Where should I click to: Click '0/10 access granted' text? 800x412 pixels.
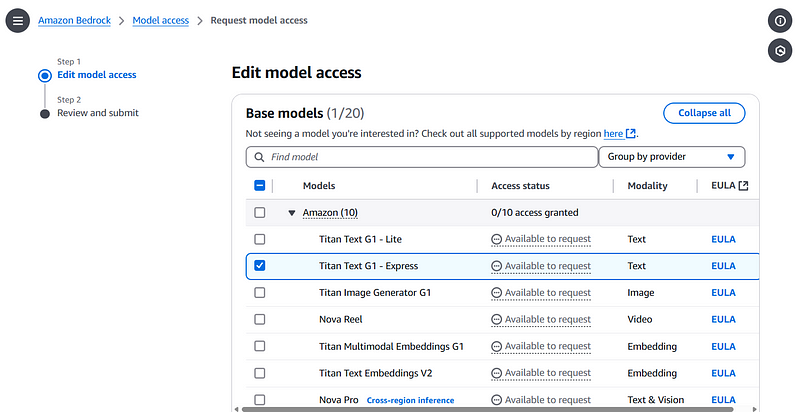(535, 213)
